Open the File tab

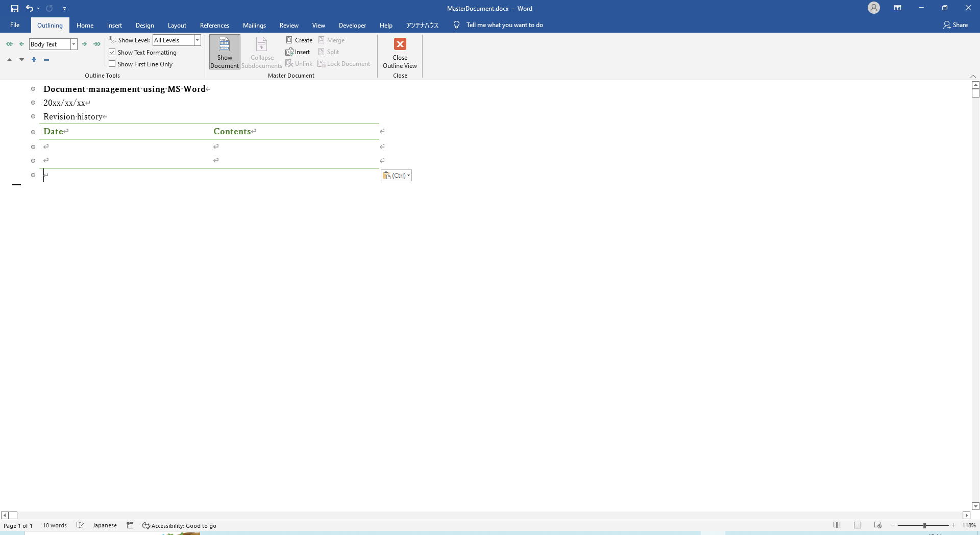15,25
